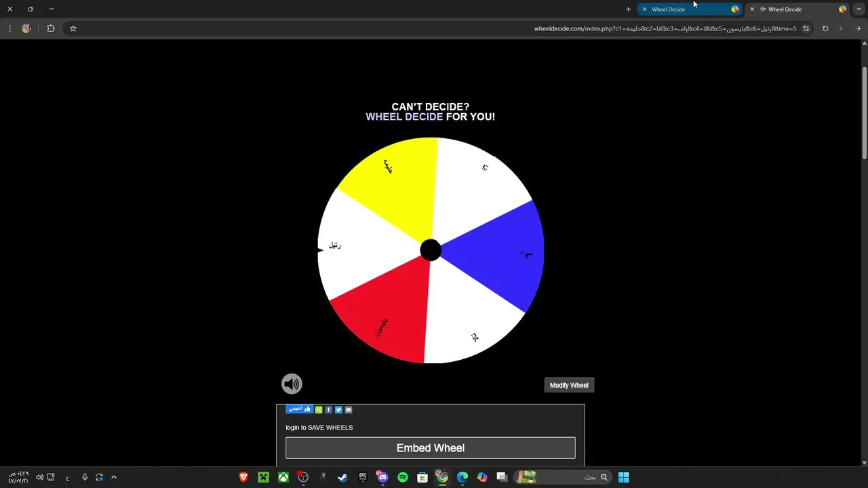Close the highlighted Wheel Decide tab
This screenshot has height=488, width=868.
(644, 9)
